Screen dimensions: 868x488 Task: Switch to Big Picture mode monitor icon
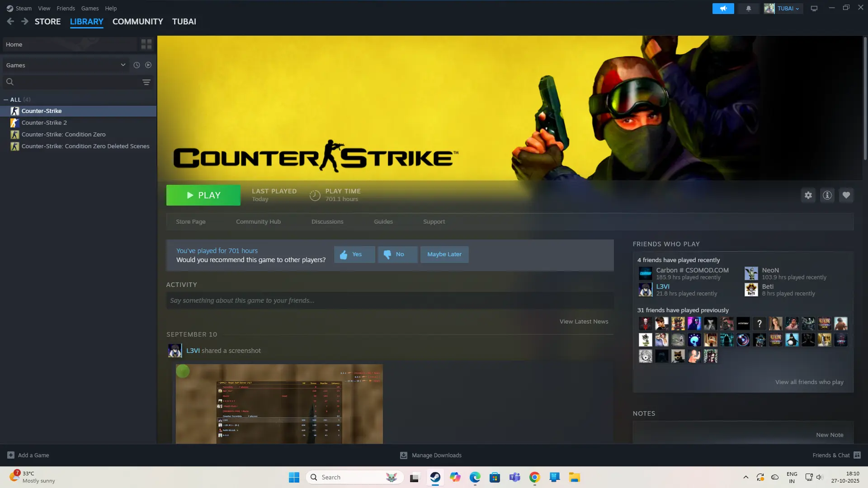814,8
